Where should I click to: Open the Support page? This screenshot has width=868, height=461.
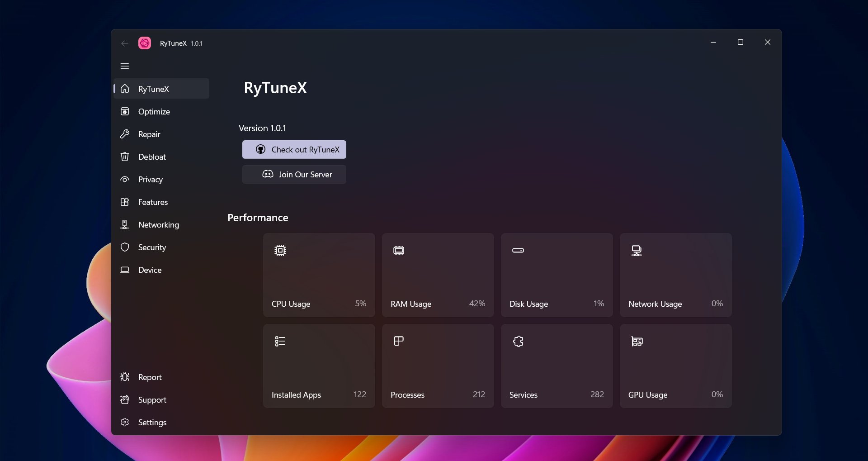[152, 400]
